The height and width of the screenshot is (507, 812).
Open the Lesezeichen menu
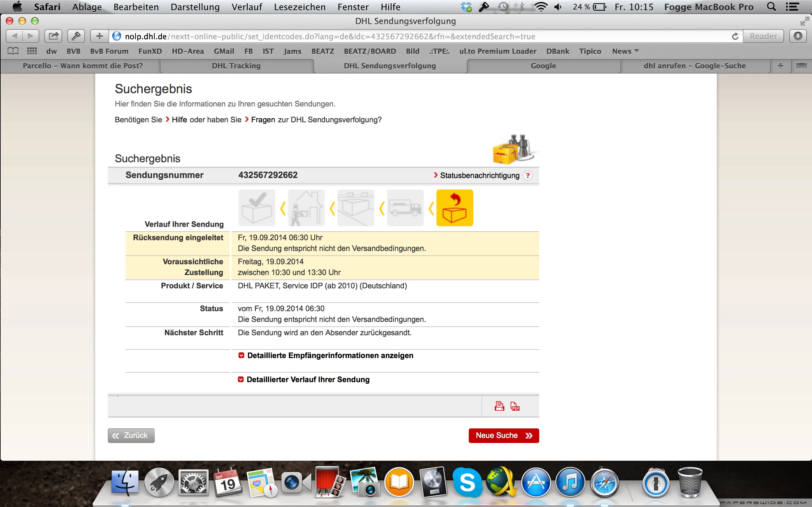coord(299,7)
